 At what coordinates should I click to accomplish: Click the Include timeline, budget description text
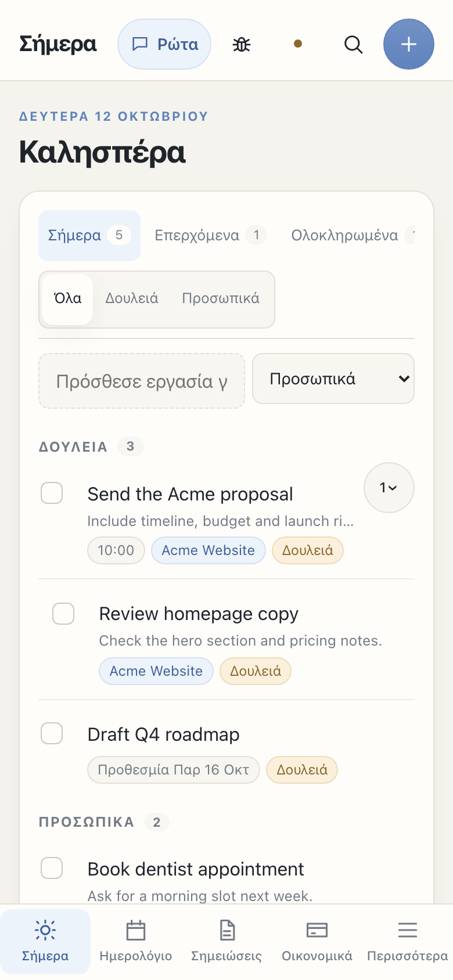(221, 521)
